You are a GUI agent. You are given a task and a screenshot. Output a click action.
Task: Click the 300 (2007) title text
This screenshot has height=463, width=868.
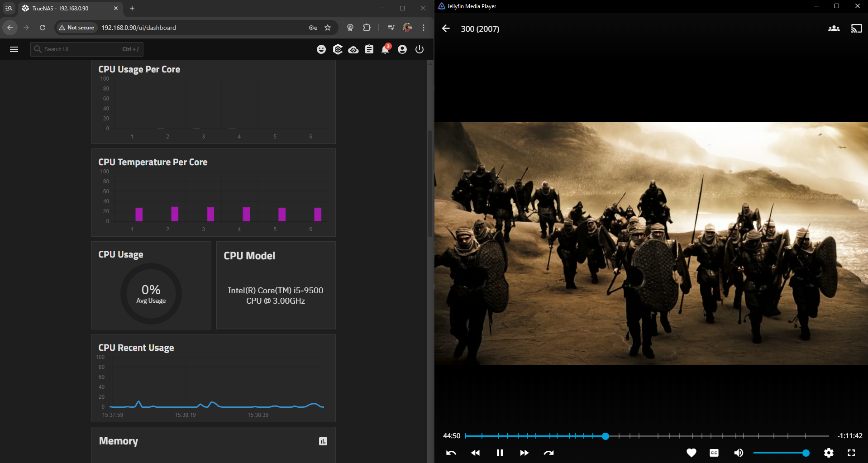(x=480, y=29)
